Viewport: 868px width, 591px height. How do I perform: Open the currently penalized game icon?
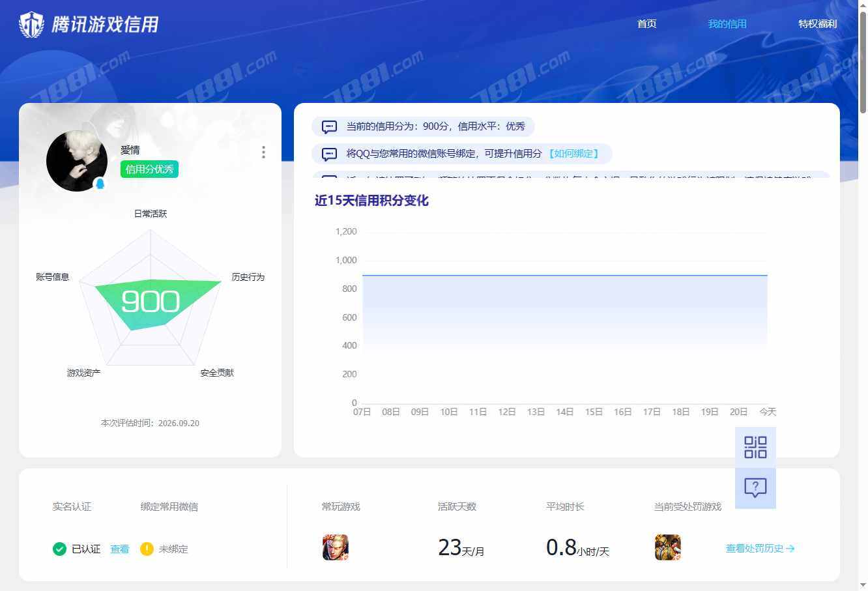coord(668,547)
